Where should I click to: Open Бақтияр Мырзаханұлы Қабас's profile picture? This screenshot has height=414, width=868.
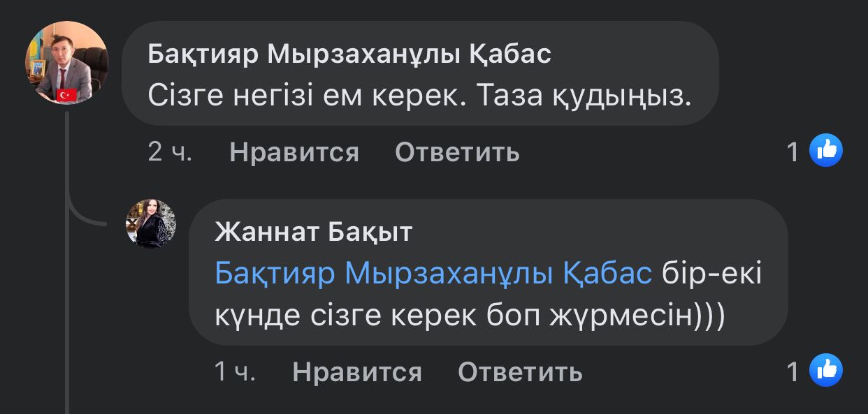(66, 63)
